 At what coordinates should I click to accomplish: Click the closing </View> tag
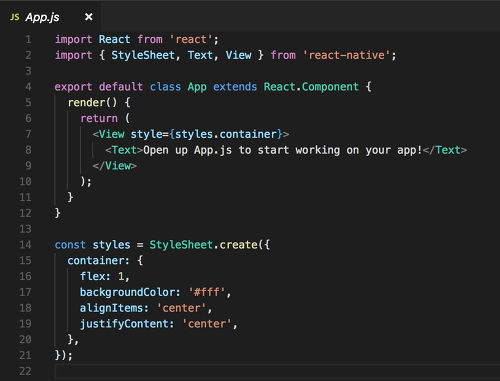click(x=115, y=166)
